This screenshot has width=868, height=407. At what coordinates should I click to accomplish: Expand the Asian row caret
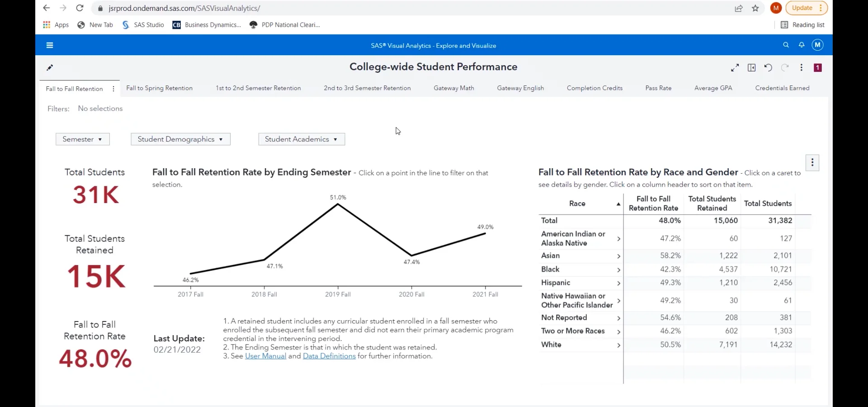[x=618, y=256]
